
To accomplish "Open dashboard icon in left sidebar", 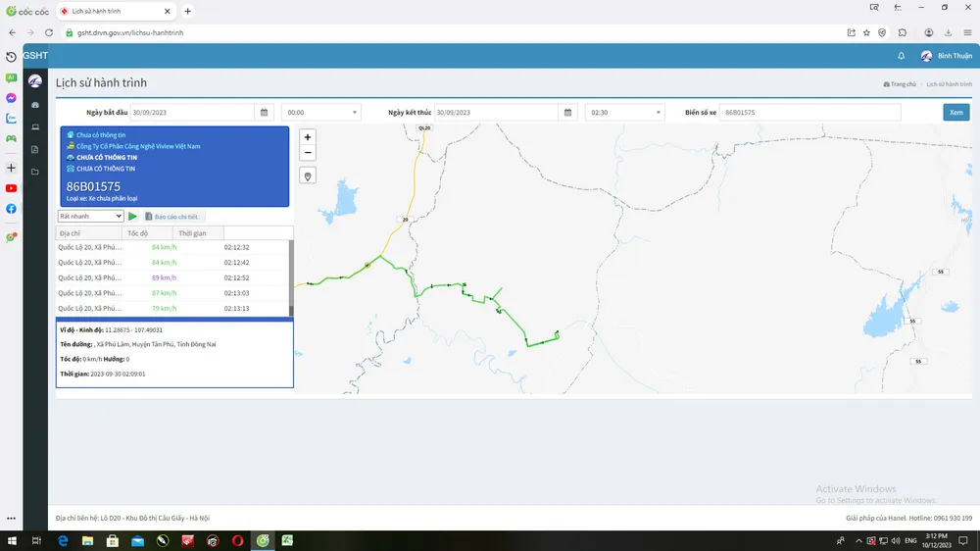I will click(35, 104).
